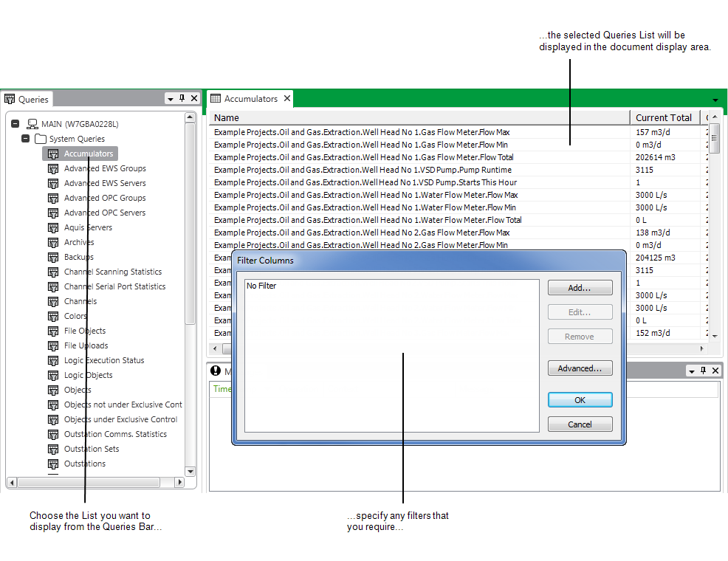Collapse the MAIN (W7GBA0228L) tree node
This screenshot has width=728, height=561.
click(16, 124)
